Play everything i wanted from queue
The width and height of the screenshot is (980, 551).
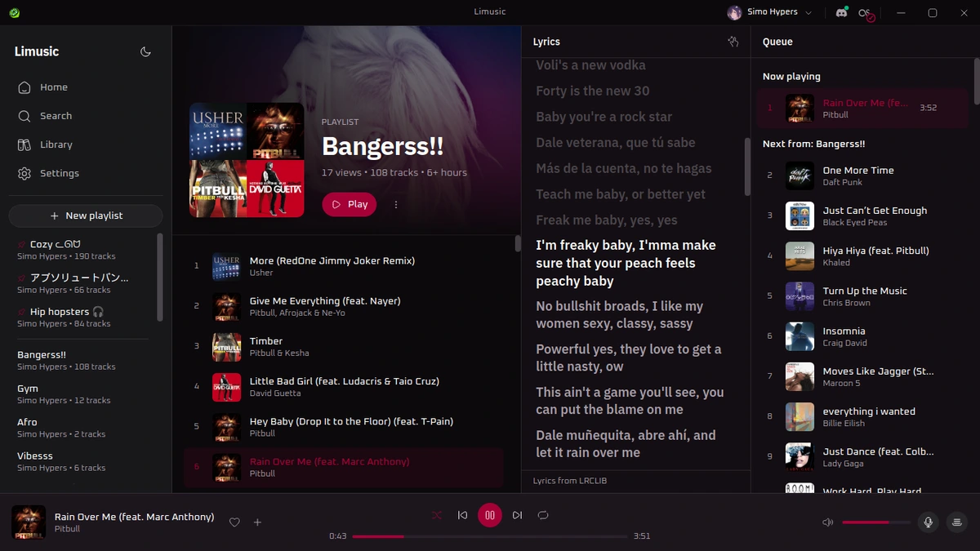click(x=862, y=417)
